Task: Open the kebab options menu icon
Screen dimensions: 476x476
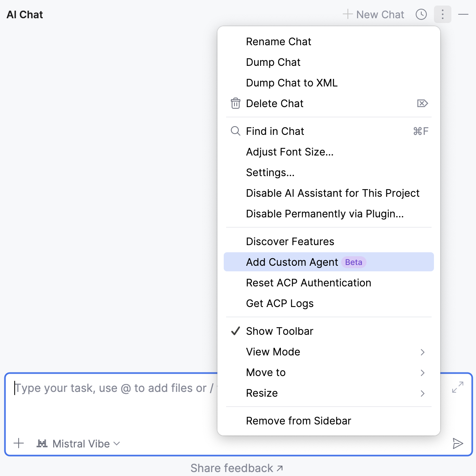Action: [x=442, y=14]
